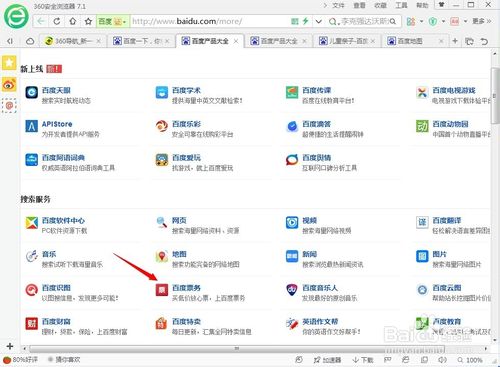The width and height of the screenshot is (500, 367).
Task: Open the 收藏 menu
Action: [x=380, y=5]
